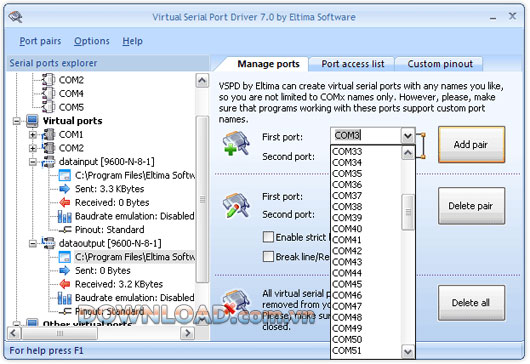The image size is (530, 364).
Task: Click the datainput port icon
Action: [x=48, y=162]
